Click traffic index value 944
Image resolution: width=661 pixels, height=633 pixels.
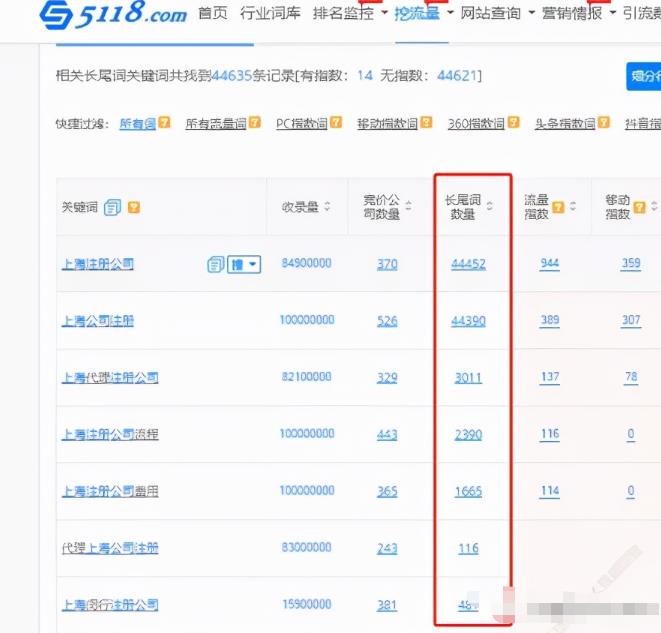550,263
